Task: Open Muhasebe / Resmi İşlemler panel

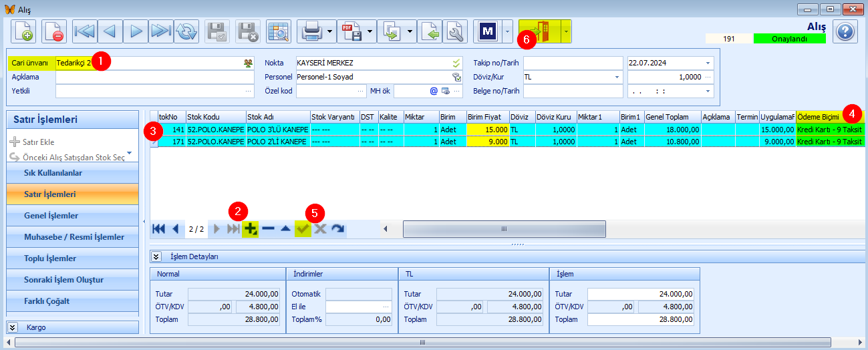Action: click(x=72, y=237)
